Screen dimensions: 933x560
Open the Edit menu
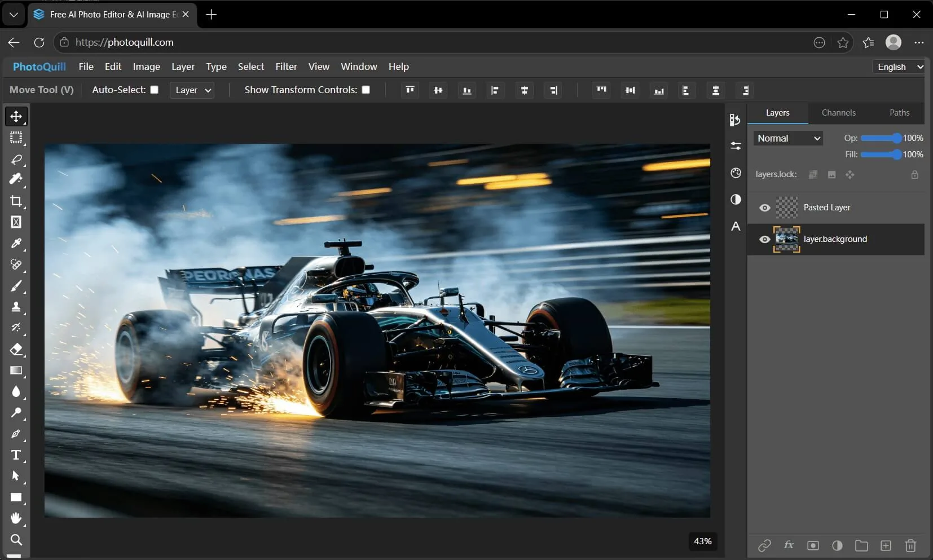[x=113, y=67]
